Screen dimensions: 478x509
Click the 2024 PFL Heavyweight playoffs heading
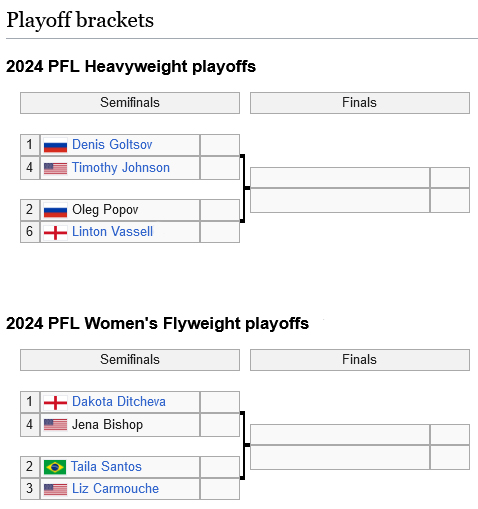[131, 67]
